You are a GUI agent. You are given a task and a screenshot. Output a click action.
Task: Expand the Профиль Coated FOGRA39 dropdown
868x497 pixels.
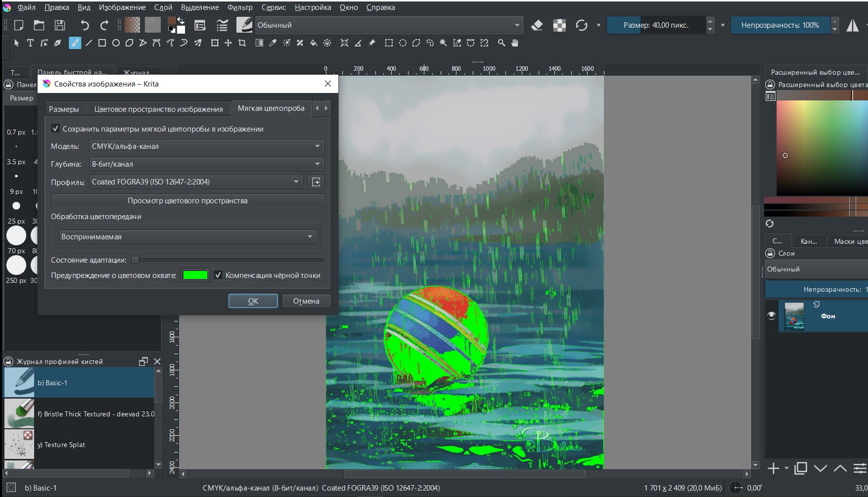(196, 182)
